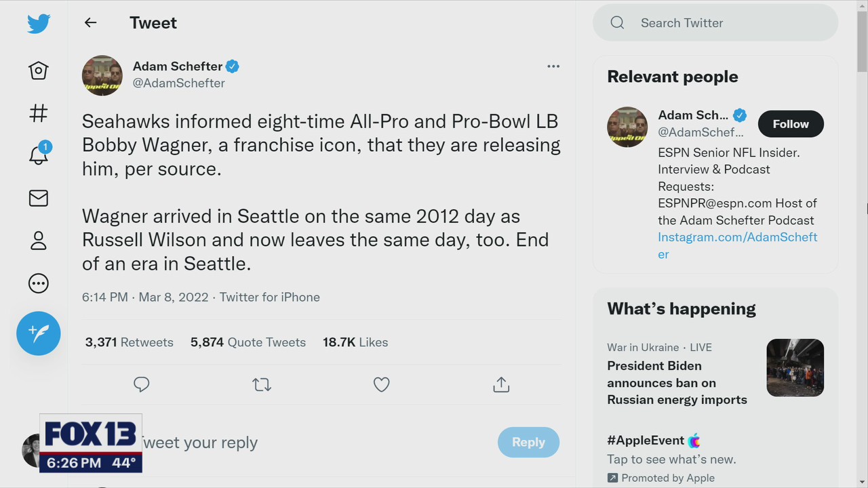Open the Biden Russian energy ban thumbnail
The width and height of the screenshot is (868, 488).
pos(795,367)
